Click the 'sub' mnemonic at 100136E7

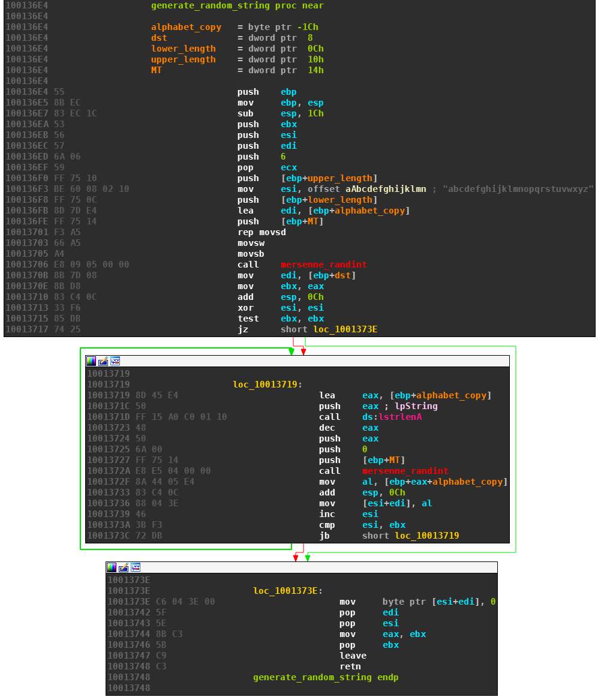point(245,113)
